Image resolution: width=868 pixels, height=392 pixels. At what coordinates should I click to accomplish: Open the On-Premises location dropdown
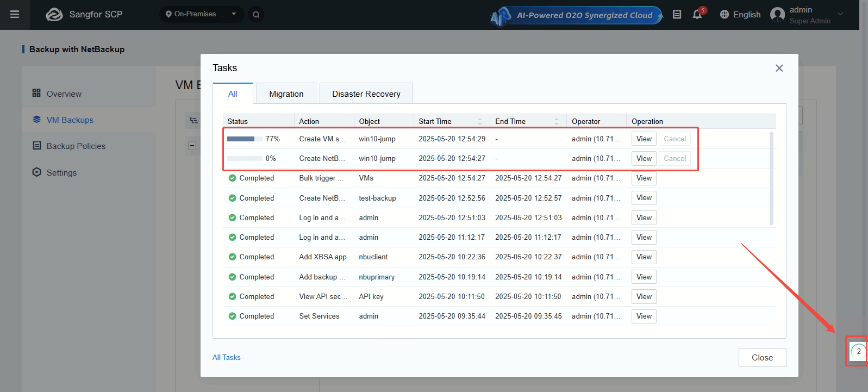point(201,14)
